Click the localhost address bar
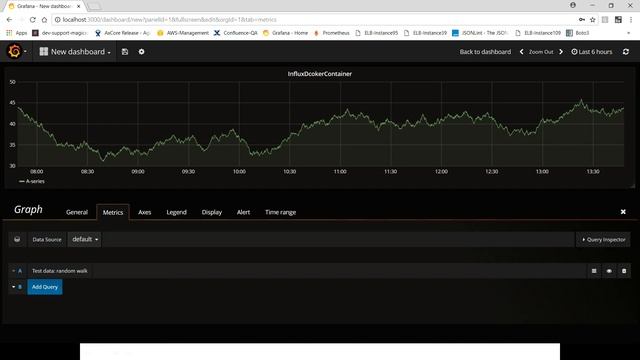Image resolution: width=640 pixels, height=360 pixels. 314,20
